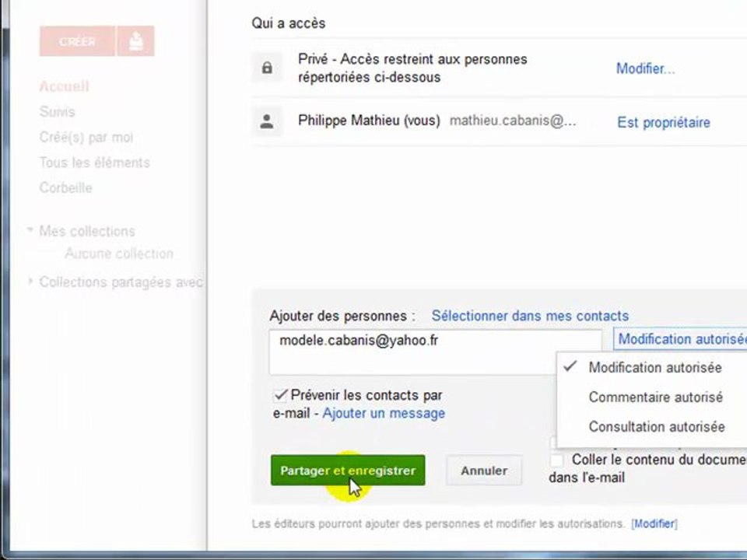The image size is (747, 560).
Task: Click the email address input field
Action: pos(436,352)
